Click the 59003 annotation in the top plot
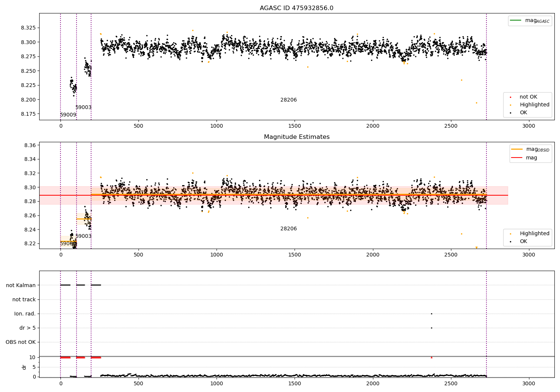560x392 pixels. 83,108
